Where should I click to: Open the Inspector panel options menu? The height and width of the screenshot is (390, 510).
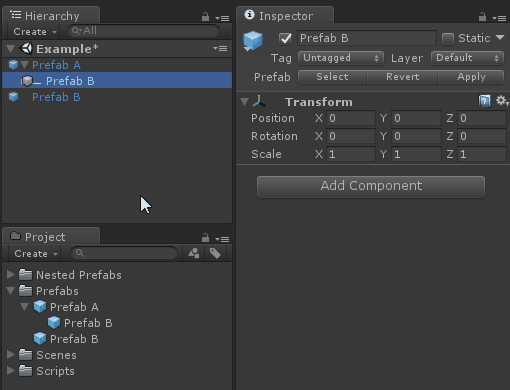pyautogui.click(x=499, y=18)
